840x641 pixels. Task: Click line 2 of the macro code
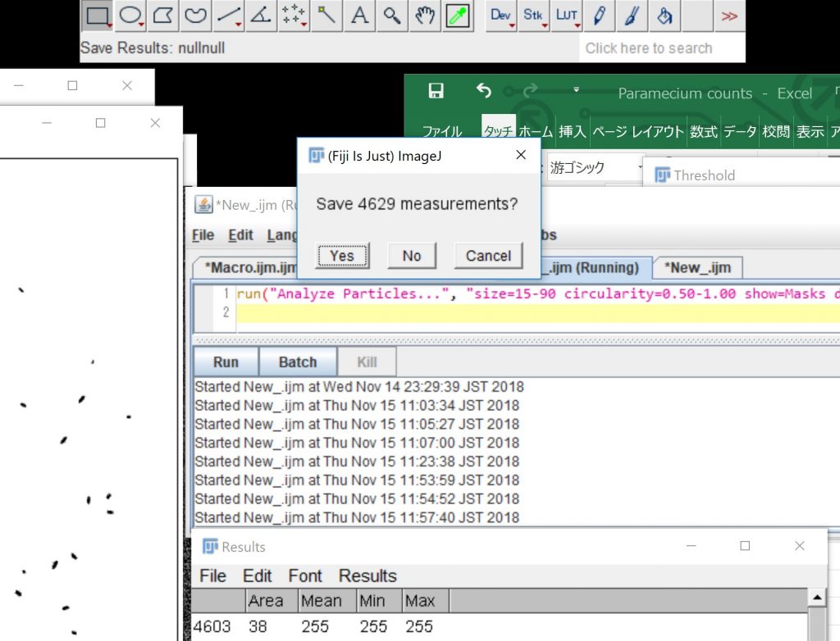[x=538, y=312]
